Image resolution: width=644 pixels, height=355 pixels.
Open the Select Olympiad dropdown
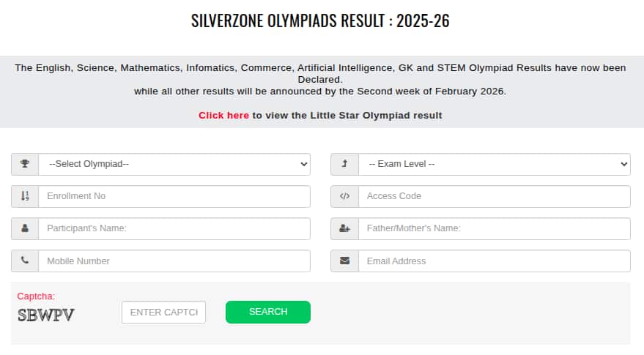(x=174, y=164)
